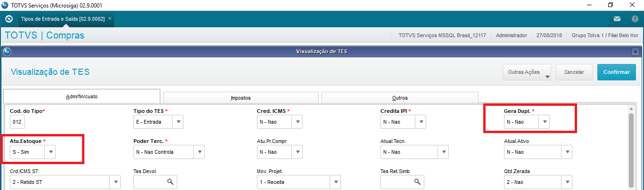Expand the Crd.ICMS ST combo box
The width and height of the screenshot is (644, 190).
click(x=115, y=182)
